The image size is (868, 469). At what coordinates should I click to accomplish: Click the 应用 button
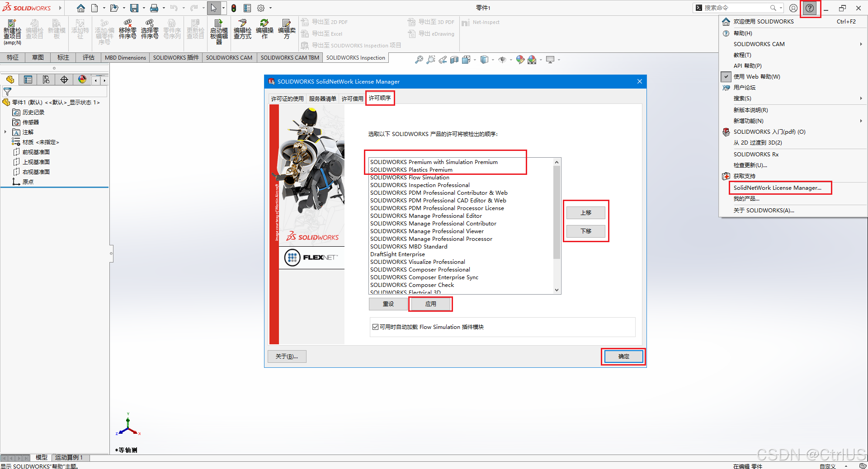pyautogui.click(x=431, y=304)
